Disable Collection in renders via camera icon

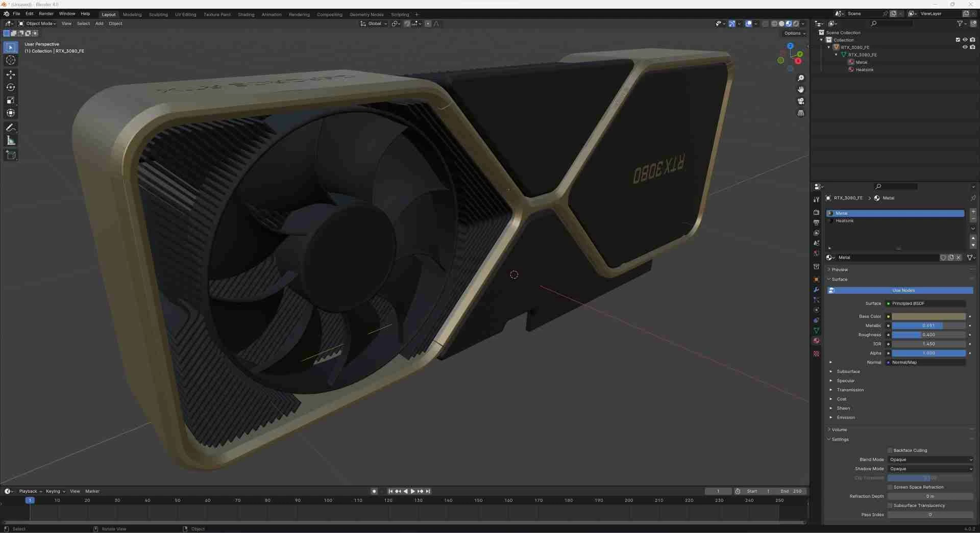[x=972, y=40]
